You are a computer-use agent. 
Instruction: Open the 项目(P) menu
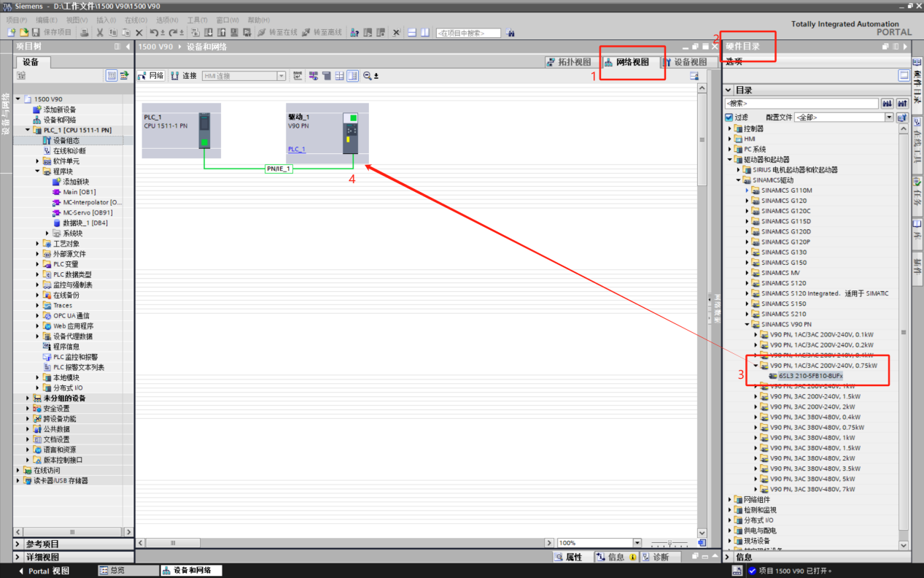[17, 20]
